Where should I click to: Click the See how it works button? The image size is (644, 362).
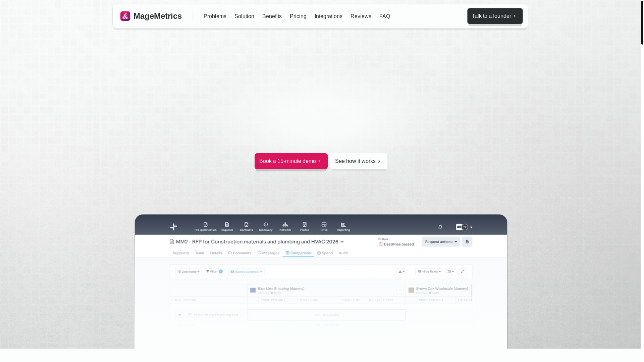pyautogui.click(x=359, y=161)
